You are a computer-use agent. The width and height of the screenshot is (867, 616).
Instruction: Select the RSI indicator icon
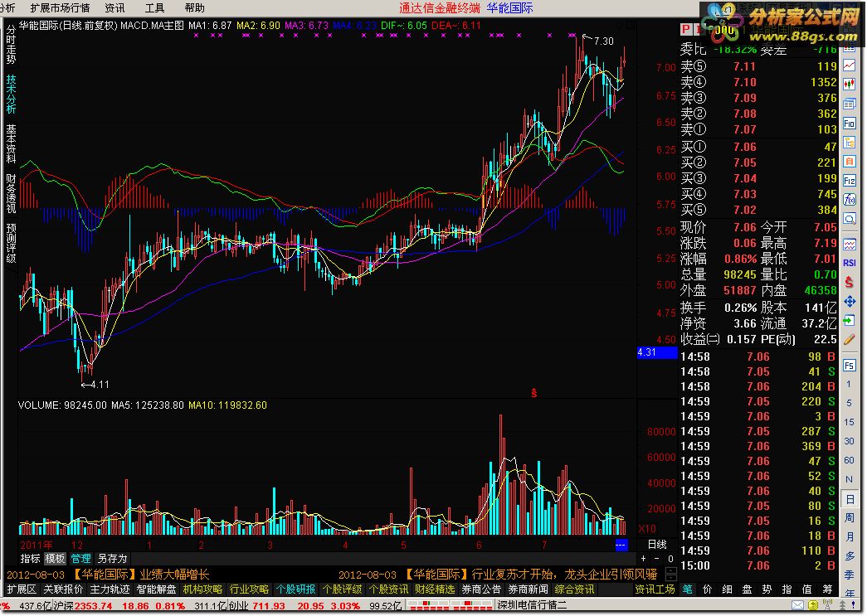[850, 263]
